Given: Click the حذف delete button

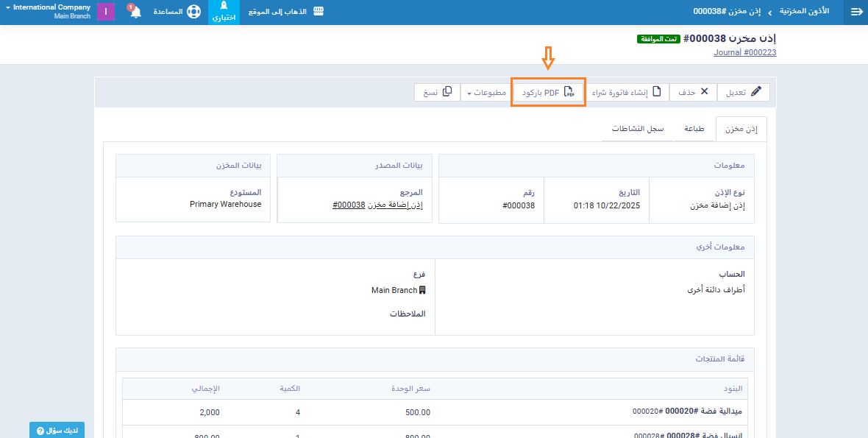Looking at the screenshot, I should click(693, 92).
